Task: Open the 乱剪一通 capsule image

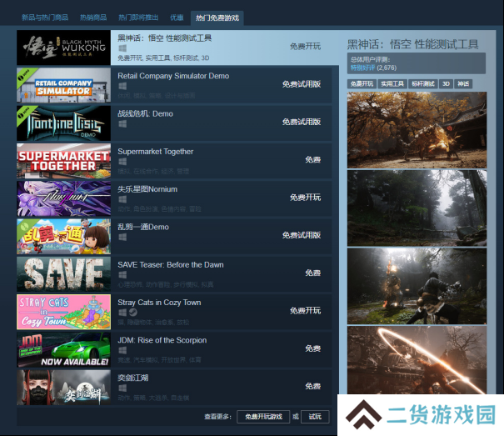Action: click(63, 237)
